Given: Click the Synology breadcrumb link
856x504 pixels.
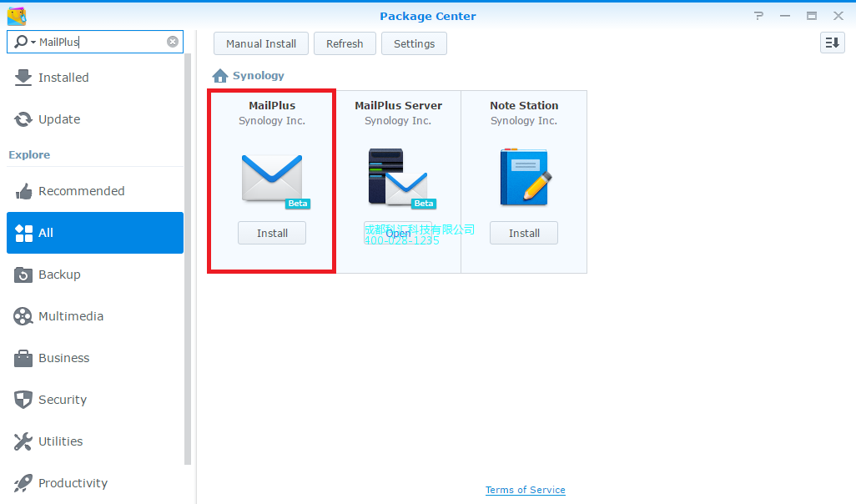Looking at the screenshot, I should pos(259,75).
